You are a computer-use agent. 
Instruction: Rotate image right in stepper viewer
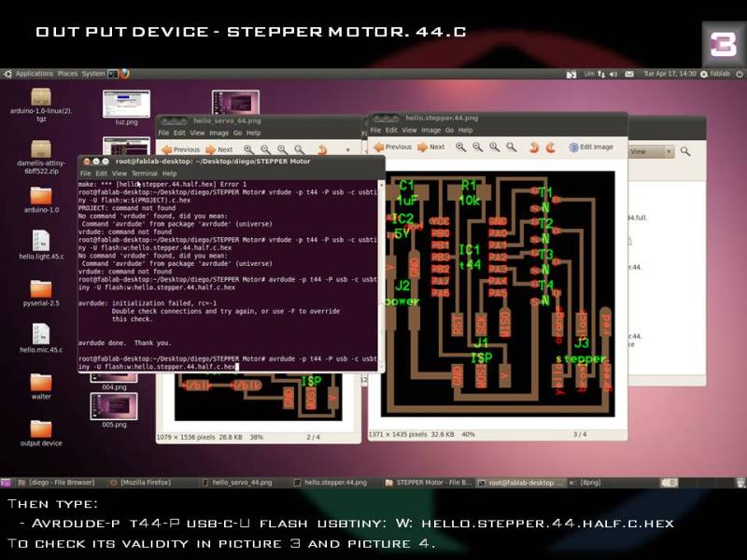click(551, 147)
